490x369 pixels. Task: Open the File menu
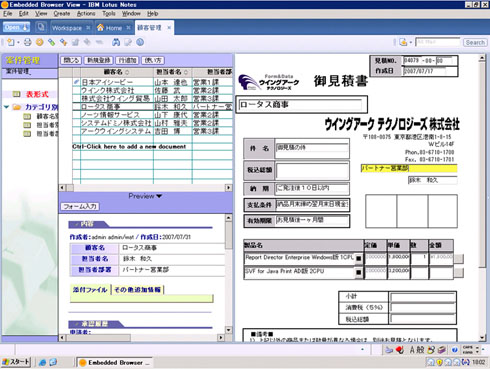tap(8, 14)
